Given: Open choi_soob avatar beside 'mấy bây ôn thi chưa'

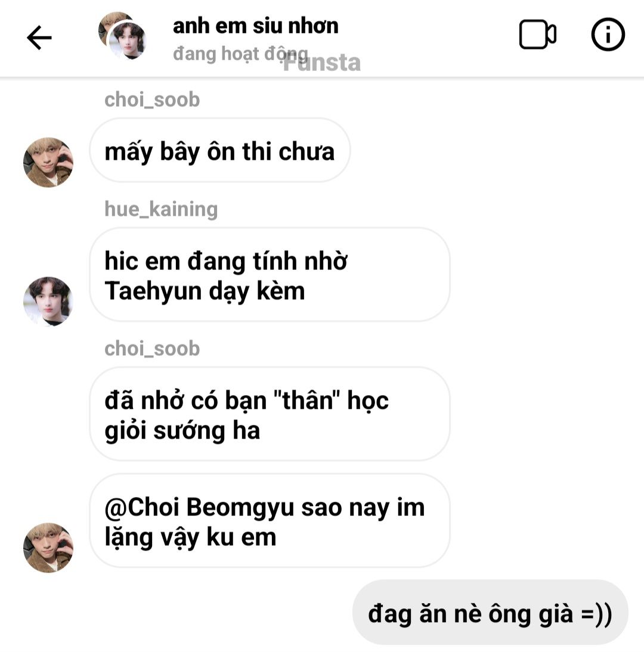Looking at the screenshot, I should [x=48, y=163].
